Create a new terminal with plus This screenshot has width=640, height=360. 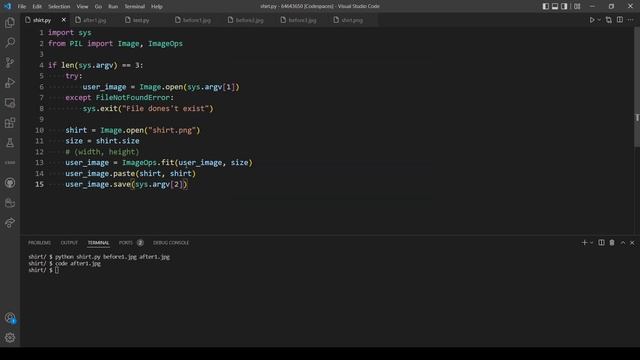click(584, 242)
